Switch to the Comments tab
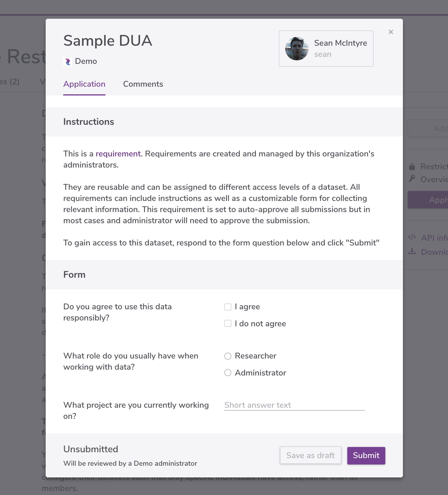The height and width of the screenshot is (495, 448). [143, 84]
